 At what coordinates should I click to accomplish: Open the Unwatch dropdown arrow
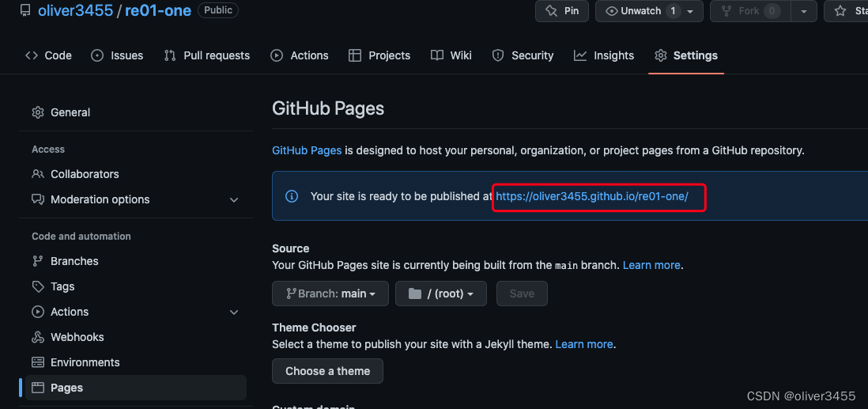(x=690, y=11)
